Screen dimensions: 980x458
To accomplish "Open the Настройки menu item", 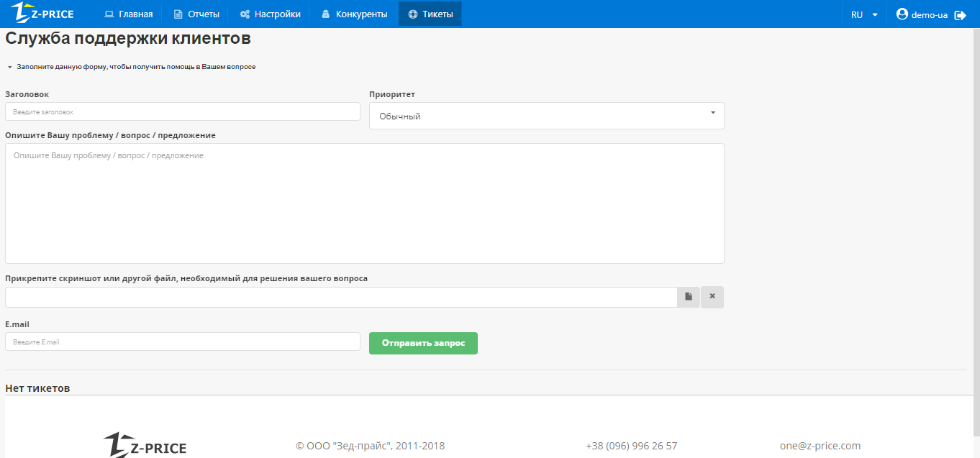I will [x=270, y=14].
